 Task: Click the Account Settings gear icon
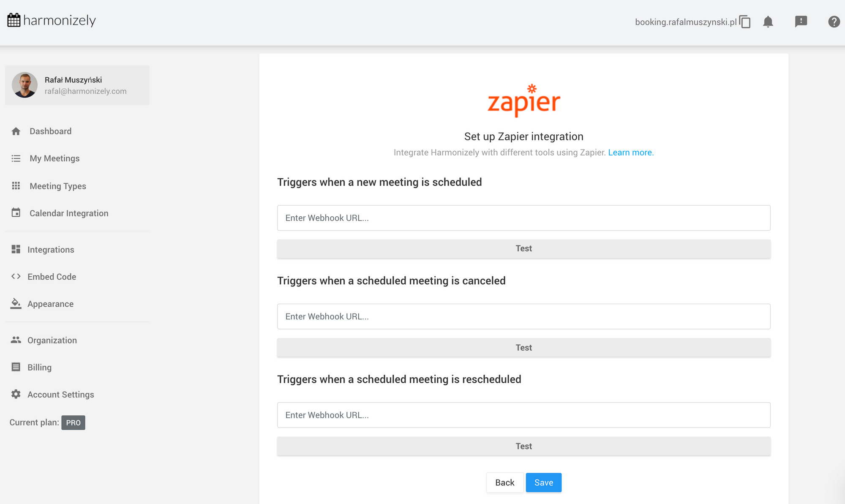16,394
